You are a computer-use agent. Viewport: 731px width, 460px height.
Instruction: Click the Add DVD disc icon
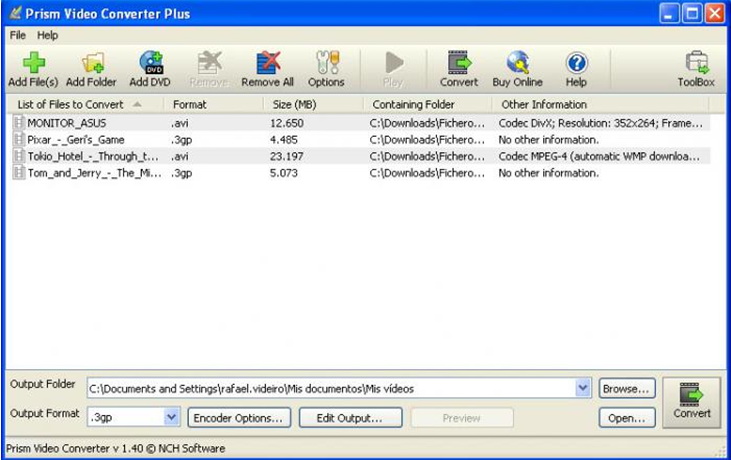(151, 62)
